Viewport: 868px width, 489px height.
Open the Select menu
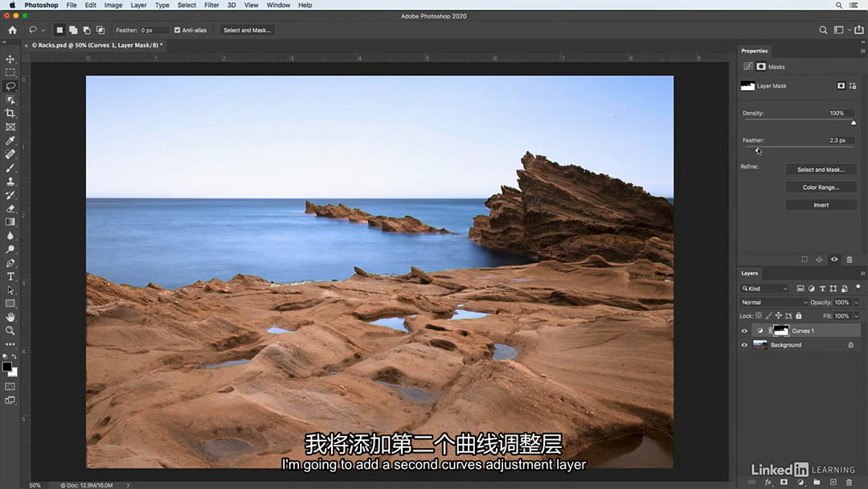pyautogui.click(x=186, y=5)
